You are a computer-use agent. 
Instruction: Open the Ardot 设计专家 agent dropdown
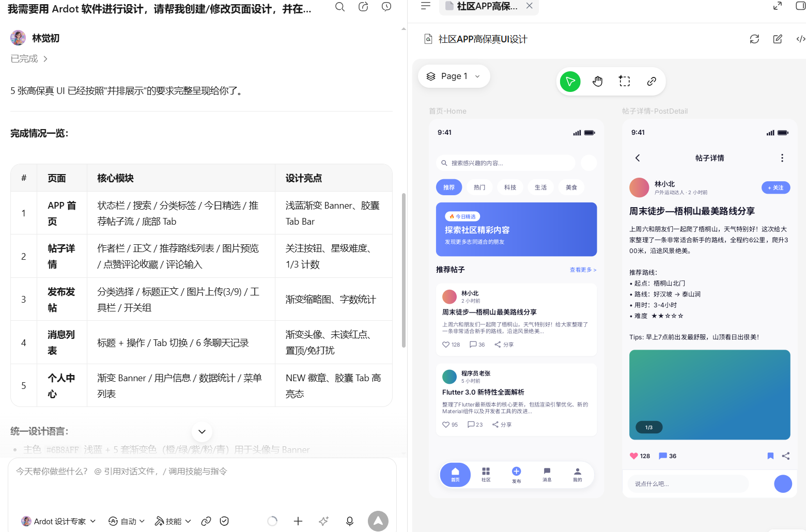(x=58, y=521)
